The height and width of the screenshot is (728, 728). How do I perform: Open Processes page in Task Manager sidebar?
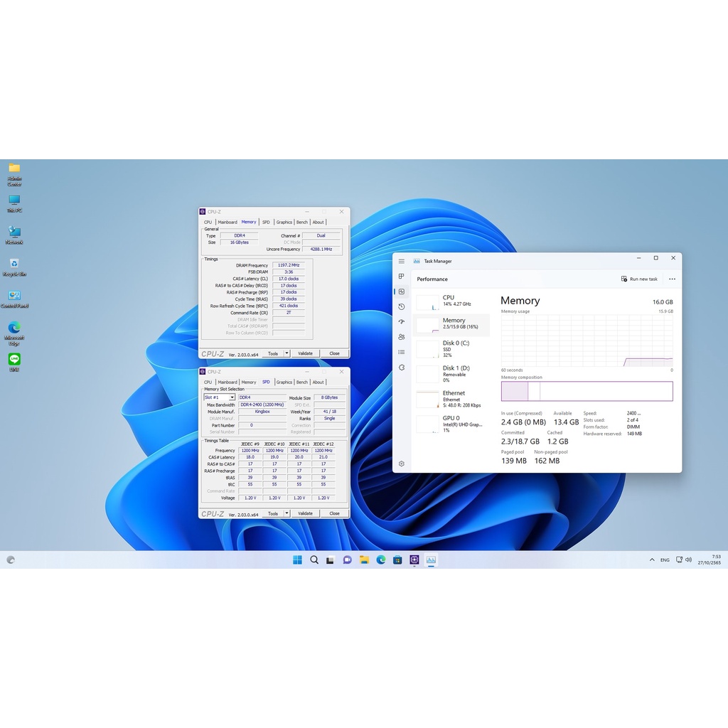click(402, 277)
